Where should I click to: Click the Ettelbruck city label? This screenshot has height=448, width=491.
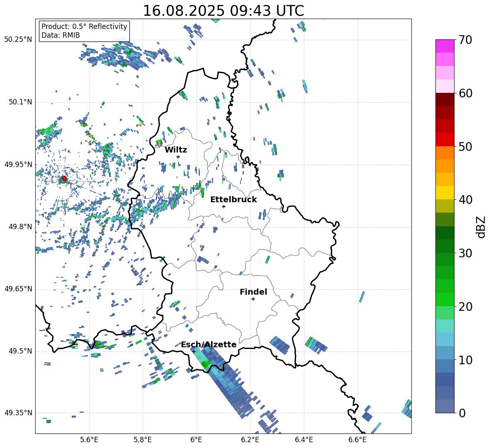pyautogui.click(x=233, y=200)
